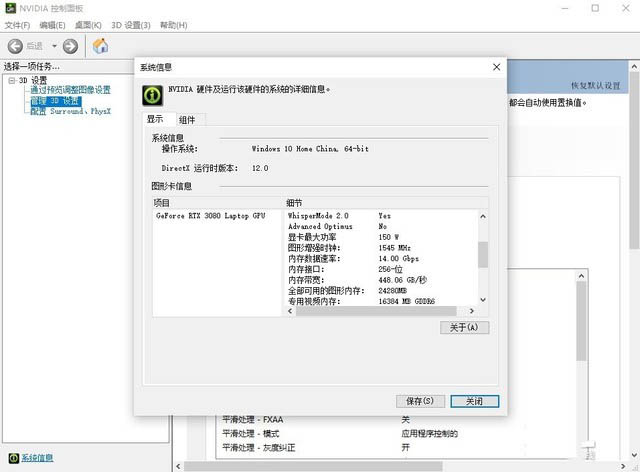Open the Home icon in toolbar
640x472 pixels.
pyautogui.click(x=100, y=46)
